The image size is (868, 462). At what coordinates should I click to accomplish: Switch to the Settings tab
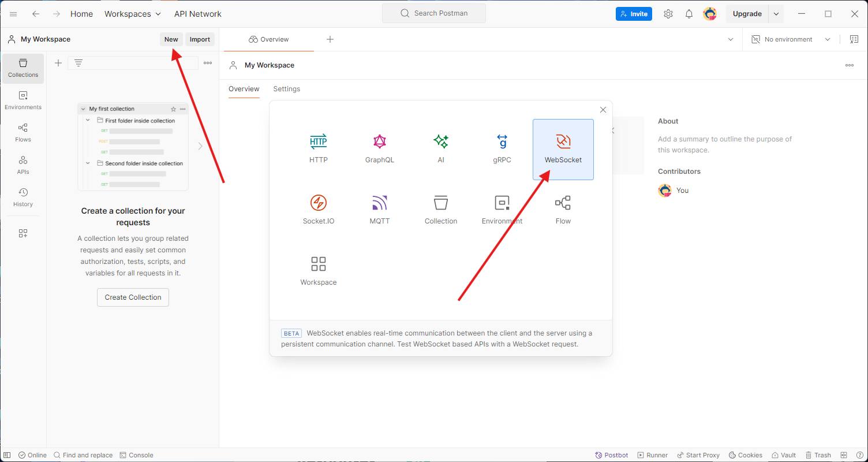pos(286,89)
